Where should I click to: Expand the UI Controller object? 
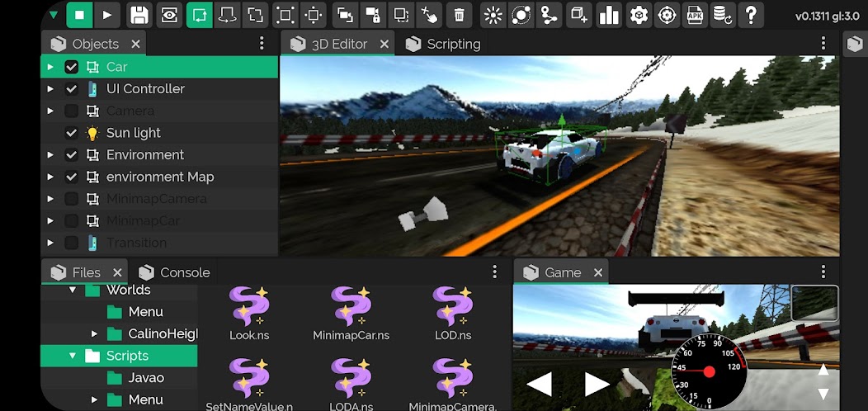point(50,89)
